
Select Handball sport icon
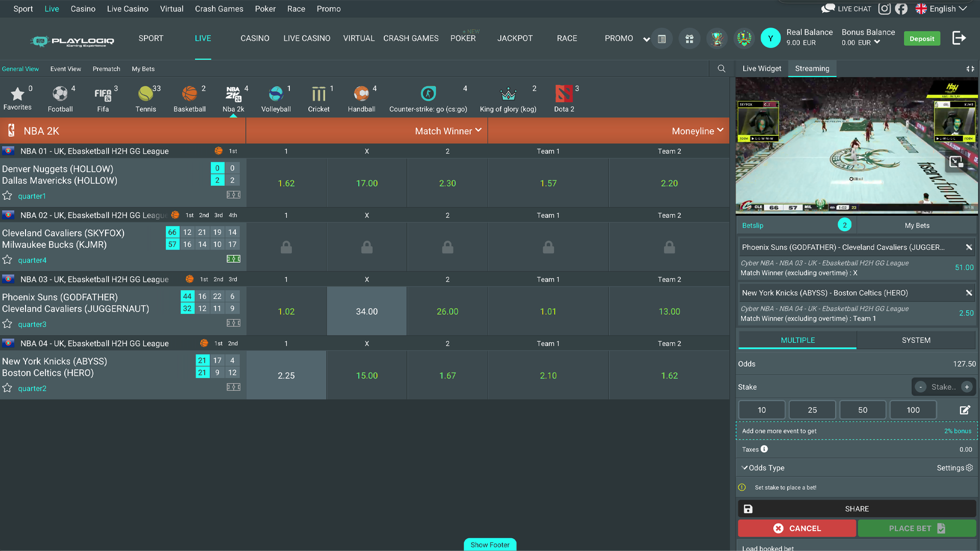pos(362,98)
